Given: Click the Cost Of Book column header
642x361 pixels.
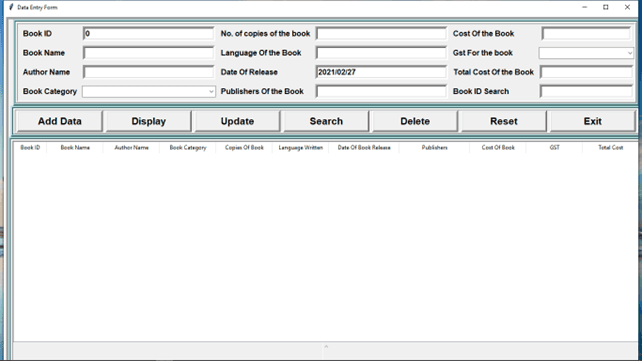Looking at the screenshot, I should pyautogui.click(x=498, y=147).
